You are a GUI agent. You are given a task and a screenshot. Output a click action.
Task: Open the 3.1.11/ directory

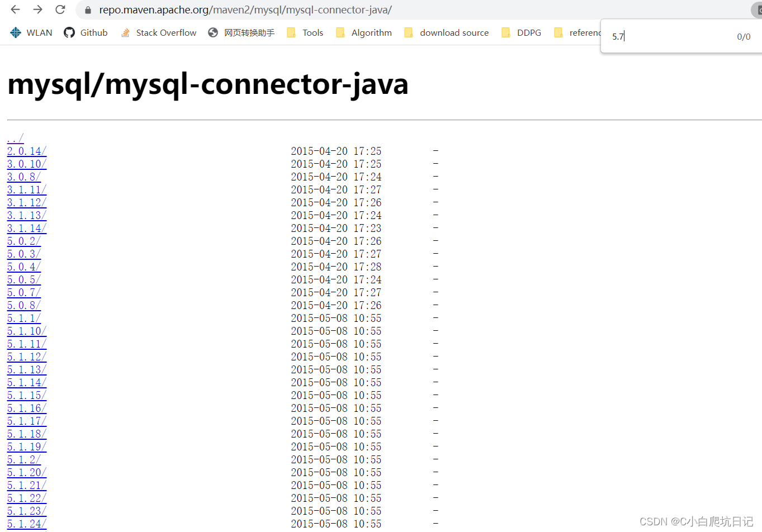click(x=27, y=189)
